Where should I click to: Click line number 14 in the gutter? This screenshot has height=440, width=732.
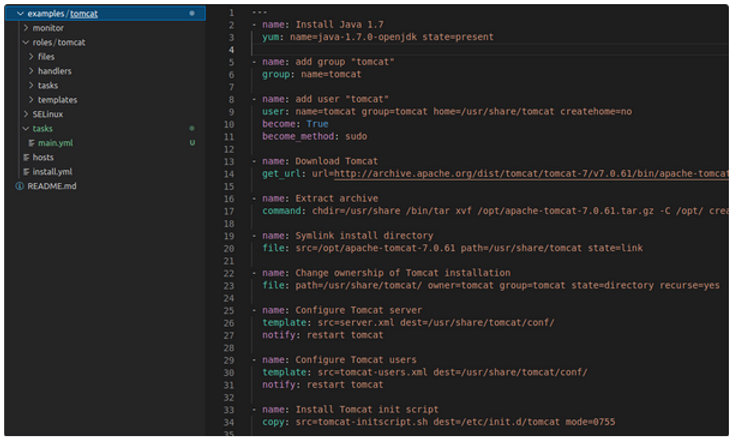[x=229, y=174]
